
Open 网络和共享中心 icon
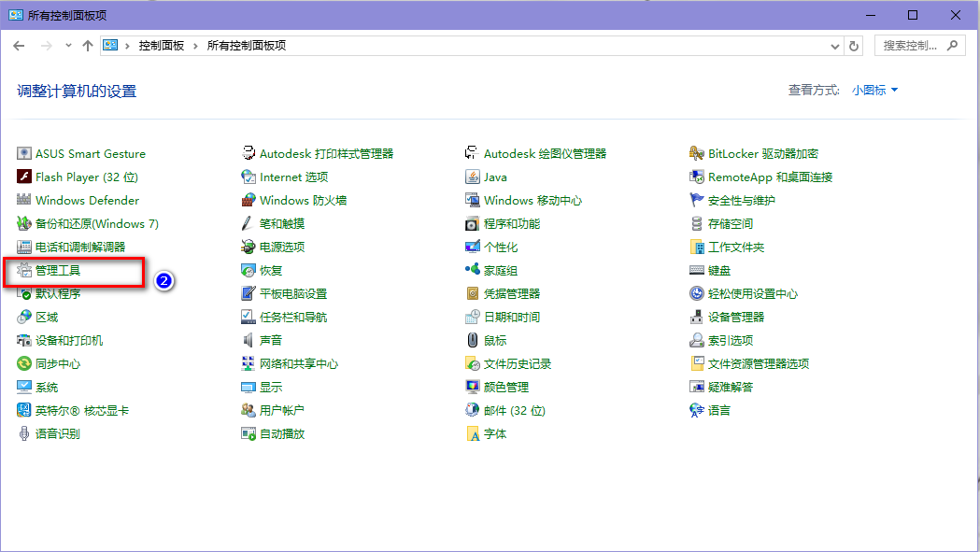pos(249,364)
